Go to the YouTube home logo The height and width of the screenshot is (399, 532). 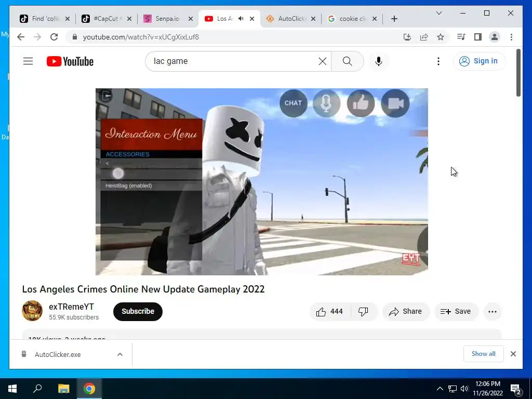(70, 61)
